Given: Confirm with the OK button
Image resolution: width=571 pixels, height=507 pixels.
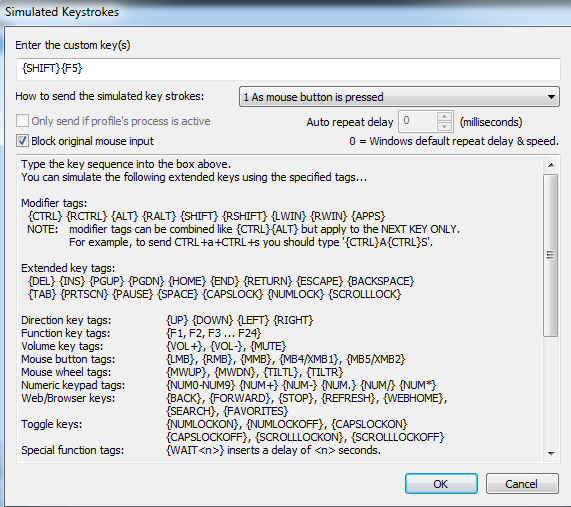Looking at the screenshot, I should coord(441,484).
